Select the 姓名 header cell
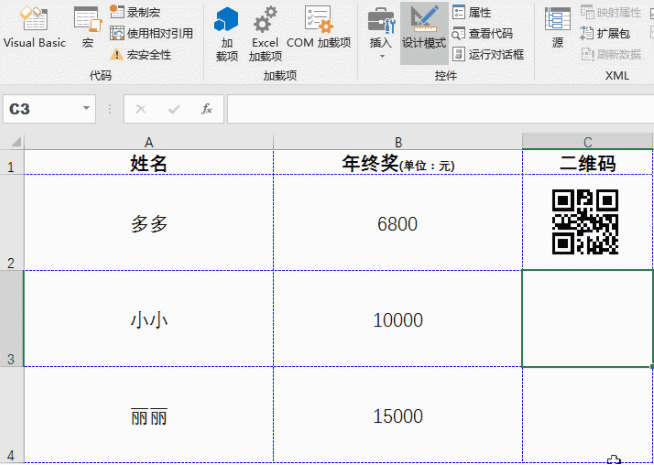 (149, 162)
